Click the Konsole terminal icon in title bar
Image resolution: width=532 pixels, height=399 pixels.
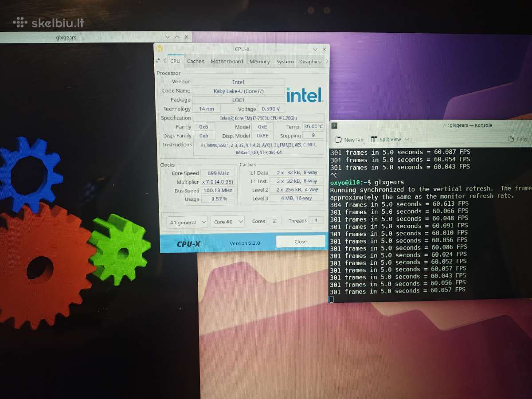335,125
